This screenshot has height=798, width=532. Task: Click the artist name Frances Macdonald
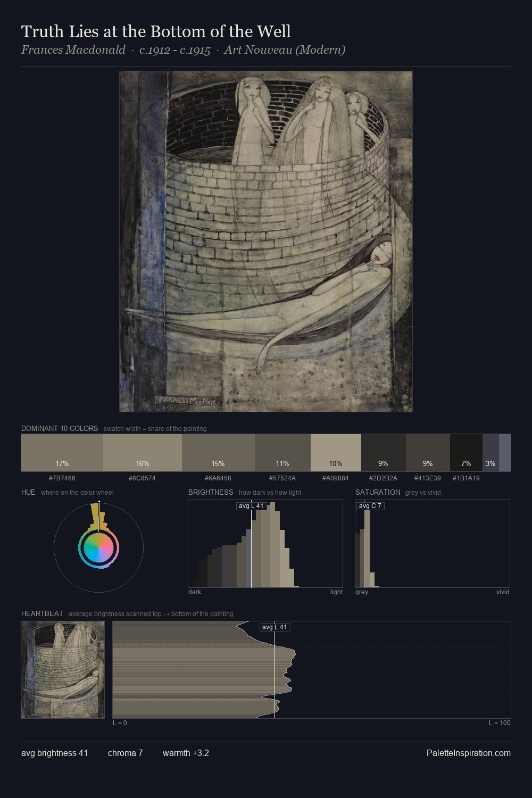tap(73, 50)
